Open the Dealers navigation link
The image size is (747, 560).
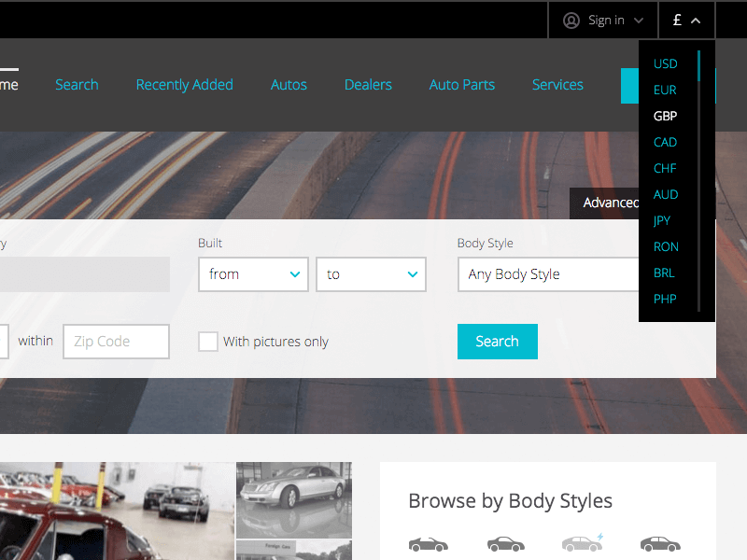pos(368,85)
